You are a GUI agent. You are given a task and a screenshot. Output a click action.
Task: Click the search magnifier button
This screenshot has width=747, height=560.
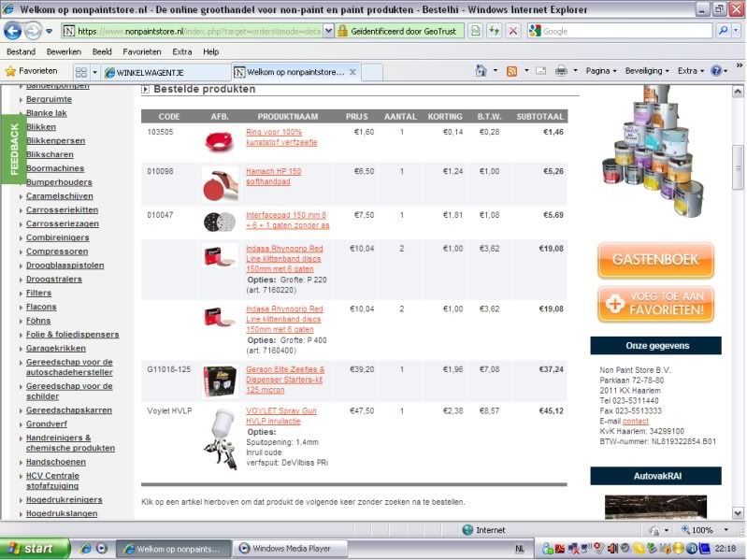click(x=724, y=32)
